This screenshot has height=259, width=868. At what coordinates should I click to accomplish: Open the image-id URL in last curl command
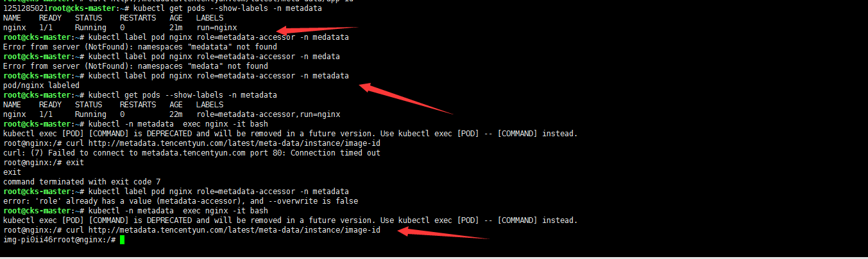(x=234, y=230)
